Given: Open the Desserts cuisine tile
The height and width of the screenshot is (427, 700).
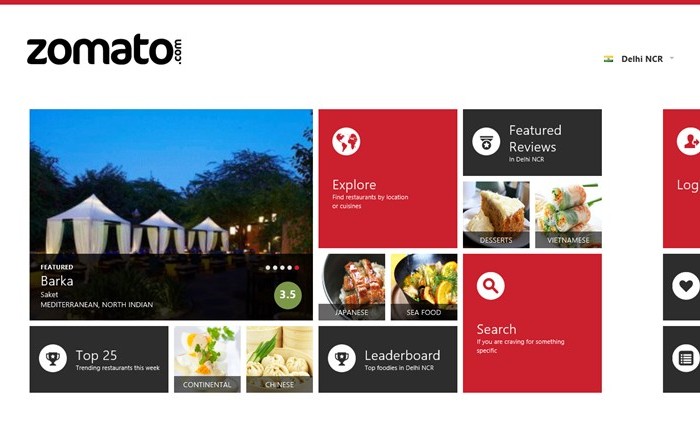Looking at the screenshot, I should point(496,214).
